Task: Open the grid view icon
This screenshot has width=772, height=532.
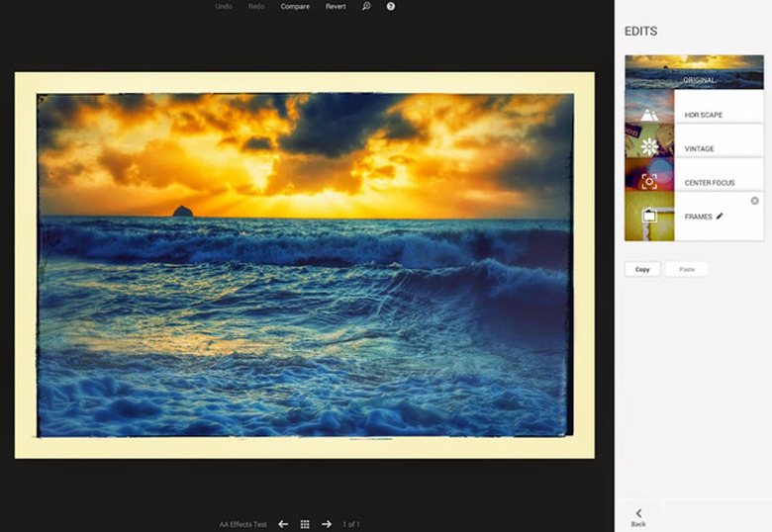Action: point(305,524)
